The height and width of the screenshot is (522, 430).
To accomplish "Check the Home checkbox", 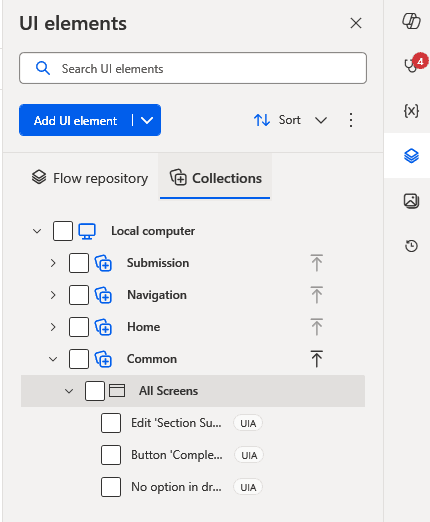I will pyautogui.click(x=79, y=327).
